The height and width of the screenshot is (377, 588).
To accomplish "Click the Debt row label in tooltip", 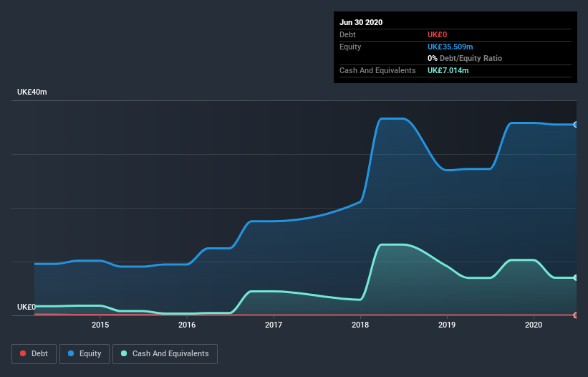I will (x=347, y=34).
